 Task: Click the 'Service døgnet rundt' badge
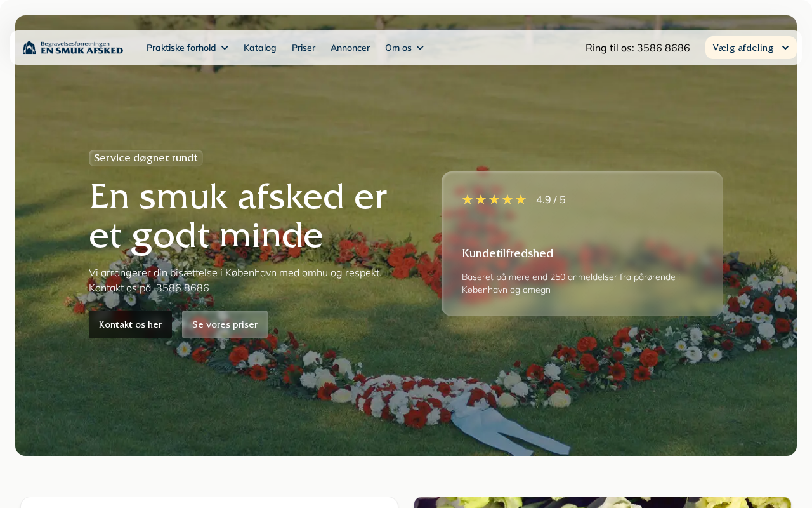click(x=146, y=157)
